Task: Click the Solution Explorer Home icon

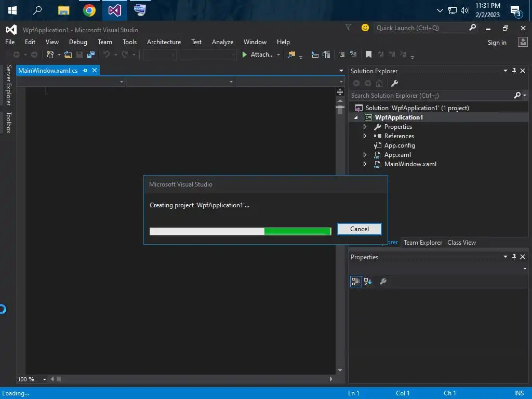Action: point(379,83)
